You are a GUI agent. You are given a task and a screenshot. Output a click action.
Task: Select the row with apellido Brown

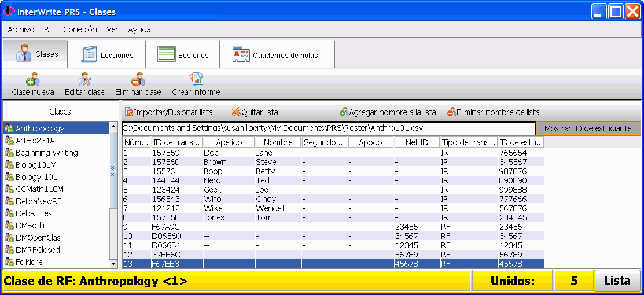(333, 162)
